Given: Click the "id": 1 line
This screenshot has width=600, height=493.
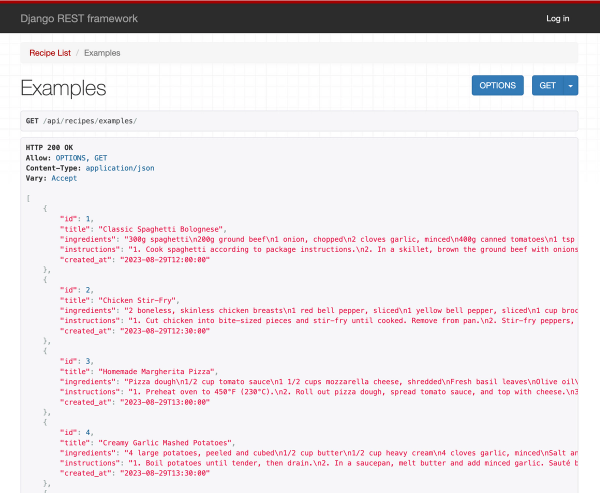Looking at the screenshot, I should (77, 219).
